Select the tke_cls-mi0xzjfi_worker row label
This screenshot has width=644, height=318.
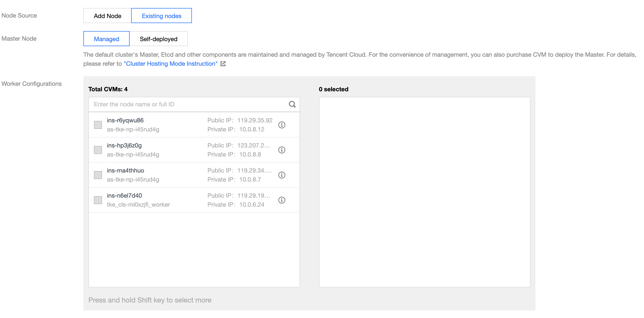click(138, 205)
